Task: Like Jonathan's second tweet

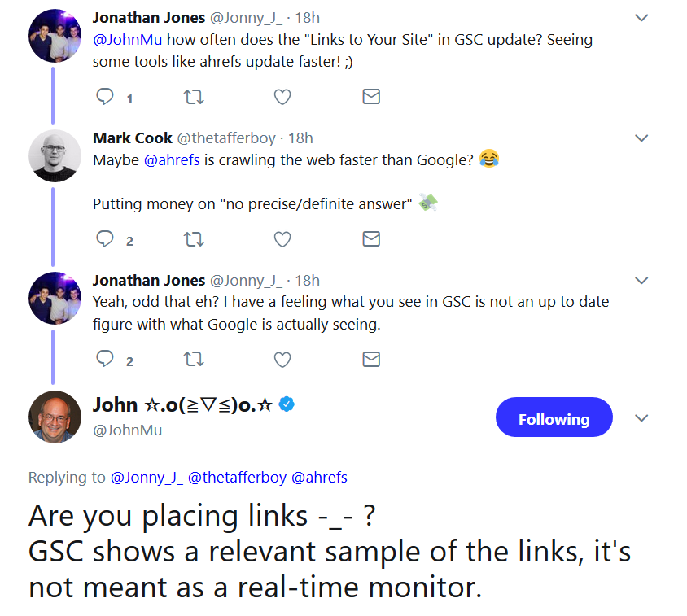Action: (282, 360)
